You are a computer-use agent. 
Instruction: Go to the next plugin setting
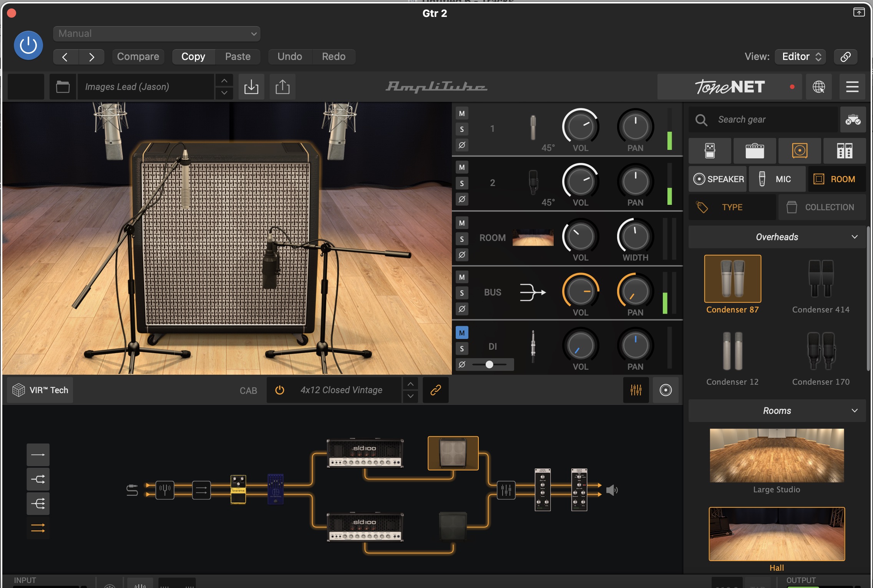[91, 57]
